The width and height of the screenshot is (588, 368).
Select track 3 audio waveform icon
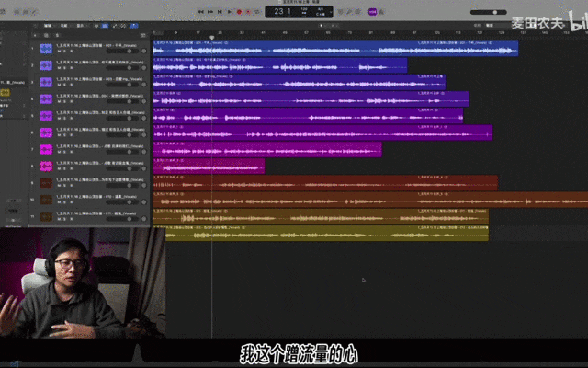pyautogui.click(x=46, y=82)
